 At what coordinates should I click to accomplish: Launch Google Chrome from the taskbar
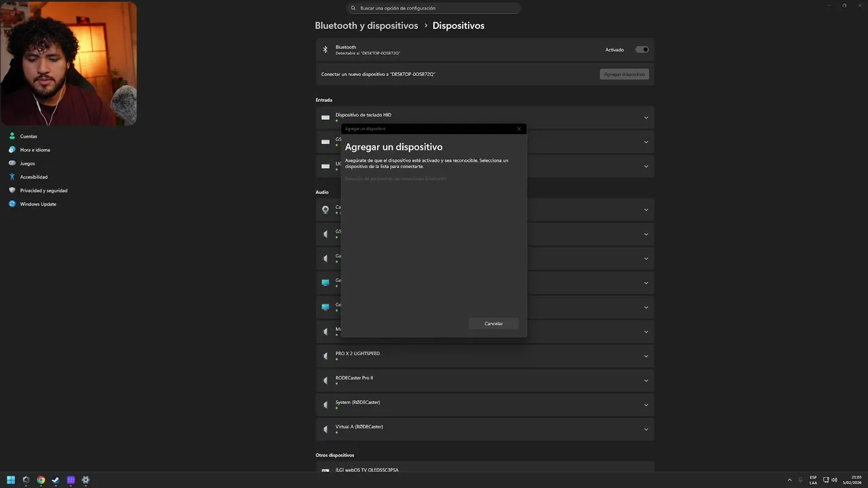click(41, 480)
